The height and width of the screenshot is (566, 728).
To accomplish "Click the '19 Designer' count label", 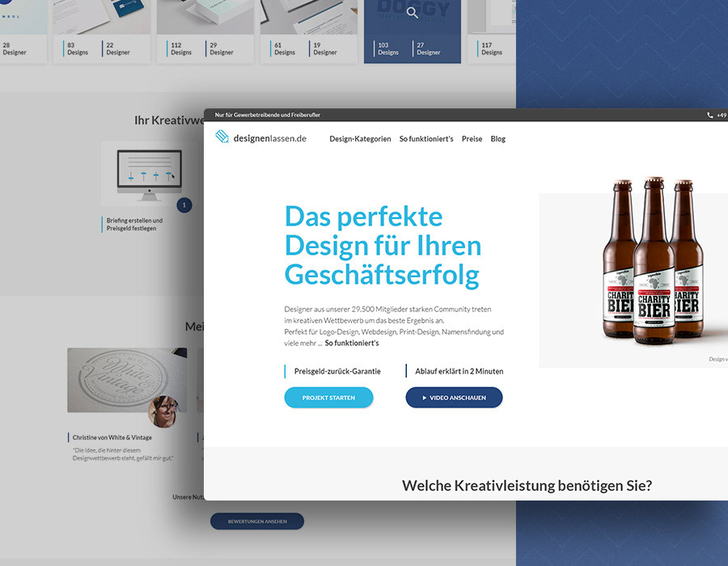I will (x=324, y=49).
